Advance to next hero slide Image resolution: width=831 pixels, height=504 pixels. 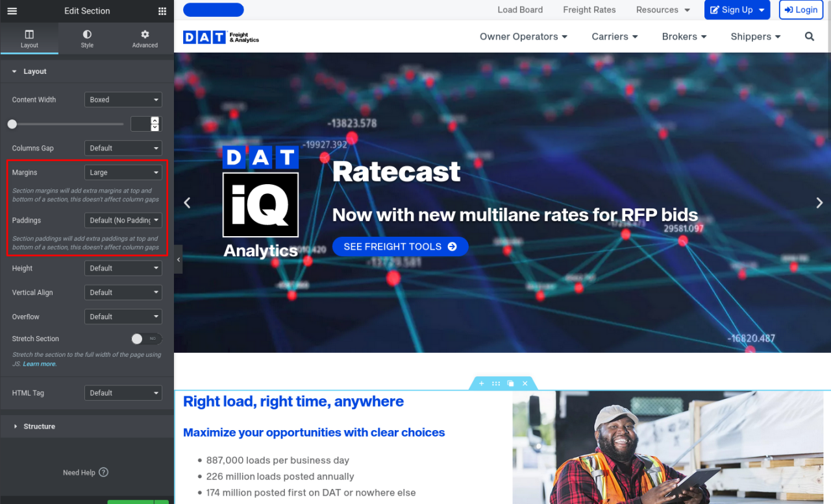point(819,203)
